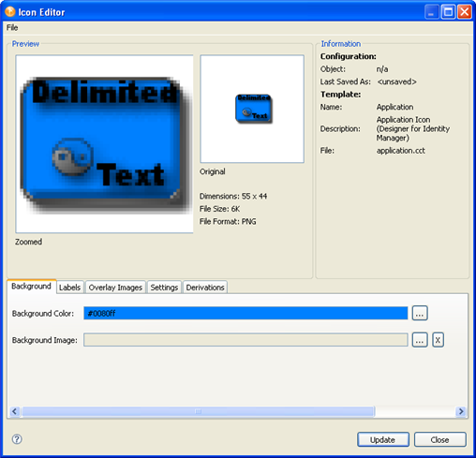Click the 'Template:' heading
Image resolution: width=476 pixels, height=458 pixels.
tap(341, 94)
